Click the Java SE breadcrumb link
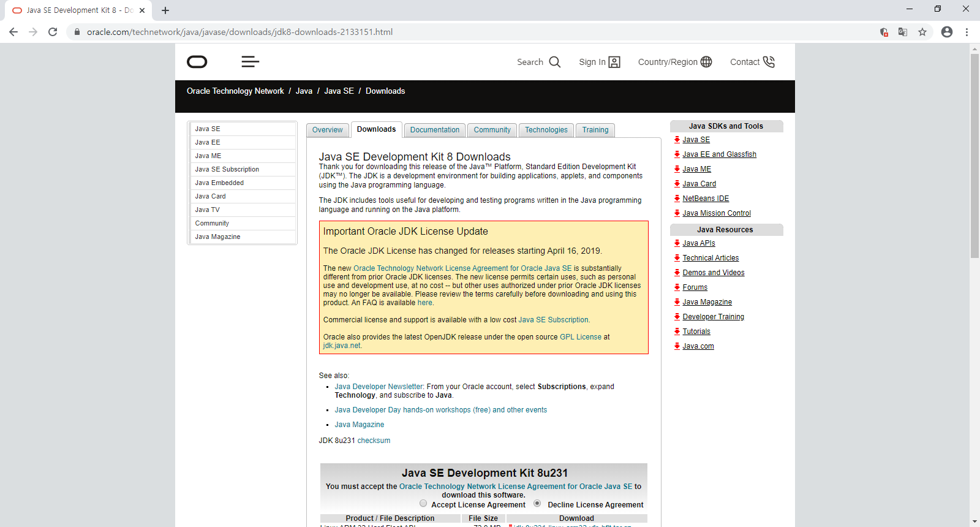The image size is (980, 527). 339,91
